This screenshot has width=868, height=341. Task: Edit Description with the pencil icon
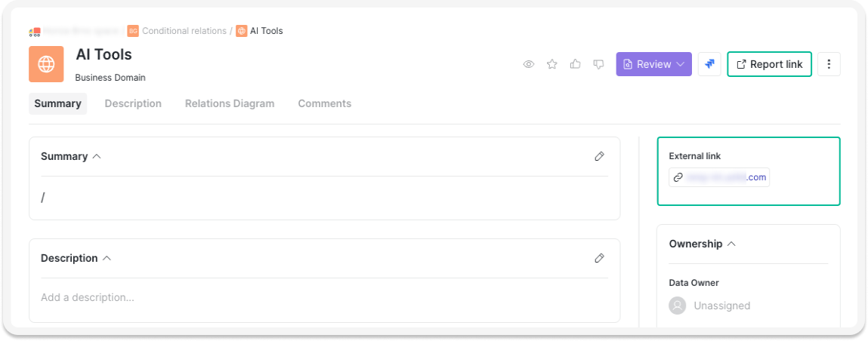coord(599,258)
